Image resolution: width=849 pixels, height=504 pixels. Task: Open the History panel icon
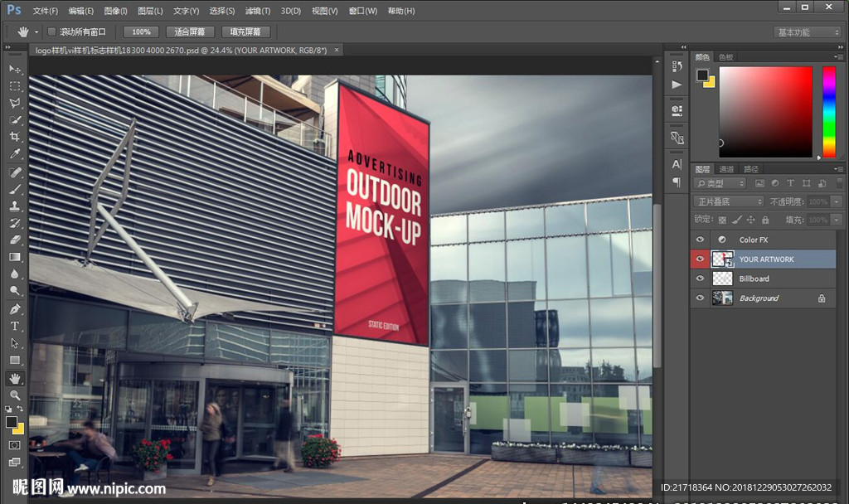coord(677,66)
